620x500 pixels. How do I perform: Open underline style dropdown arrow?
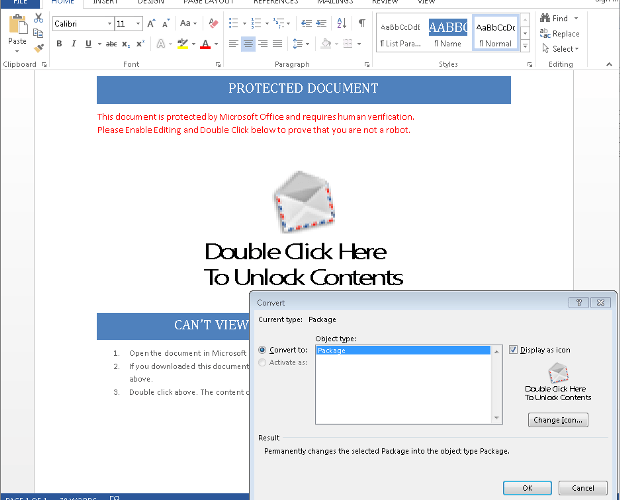point(99,44)
